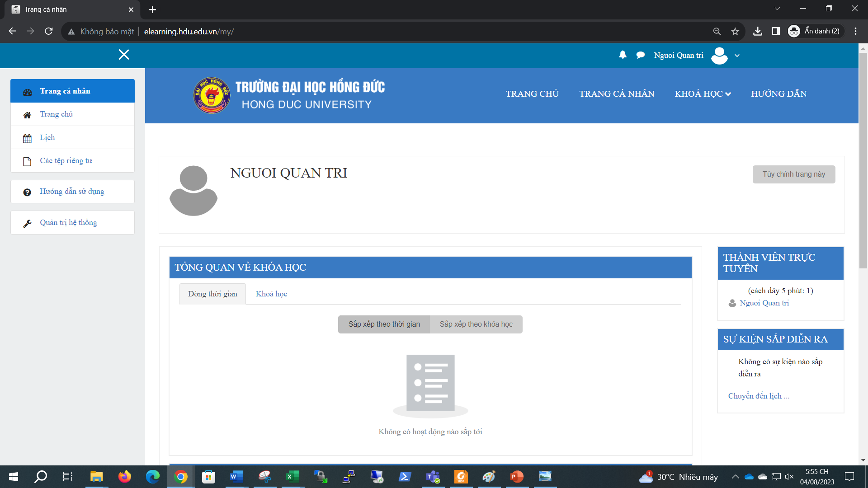Click Tùy chỉnh trang này button
Screen dimensions: 868x488
[794, 174]
